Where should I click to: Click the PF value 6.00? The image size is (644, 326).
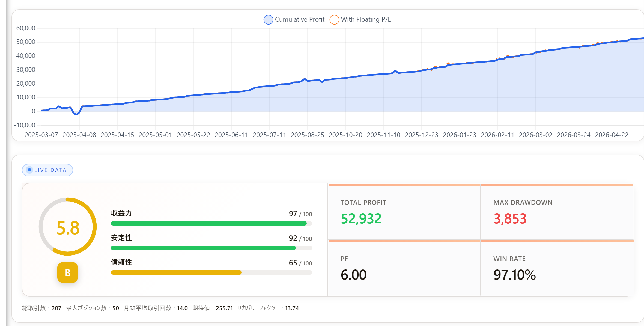tap(354, 275)
